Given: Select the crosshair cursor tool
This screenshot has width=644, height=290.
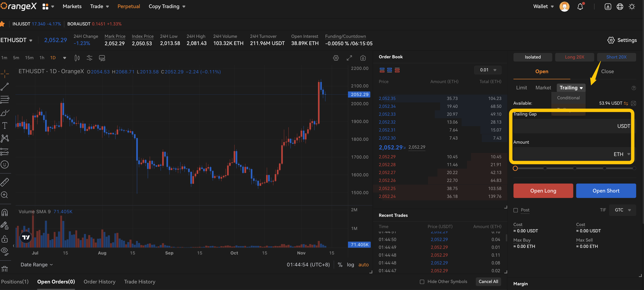Looking at the screenshot, I should [5, 74].
